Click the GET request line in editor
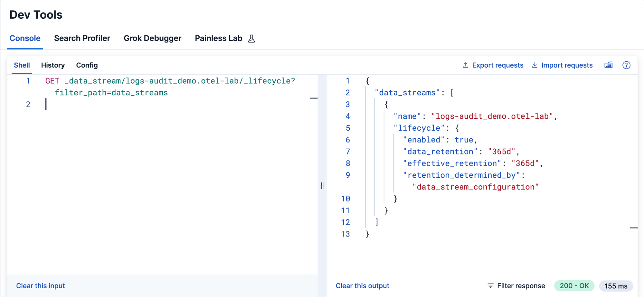 point(170,81)
